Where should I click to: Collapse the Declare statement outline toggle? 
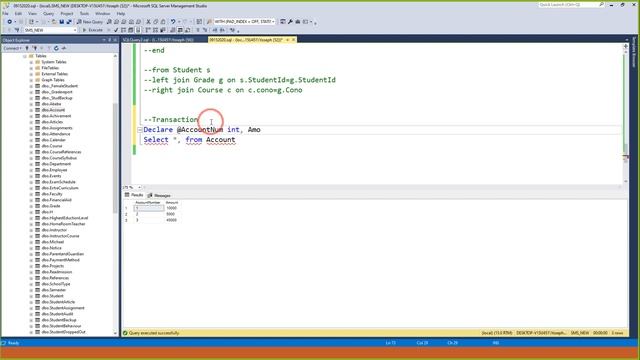point(140,130)
